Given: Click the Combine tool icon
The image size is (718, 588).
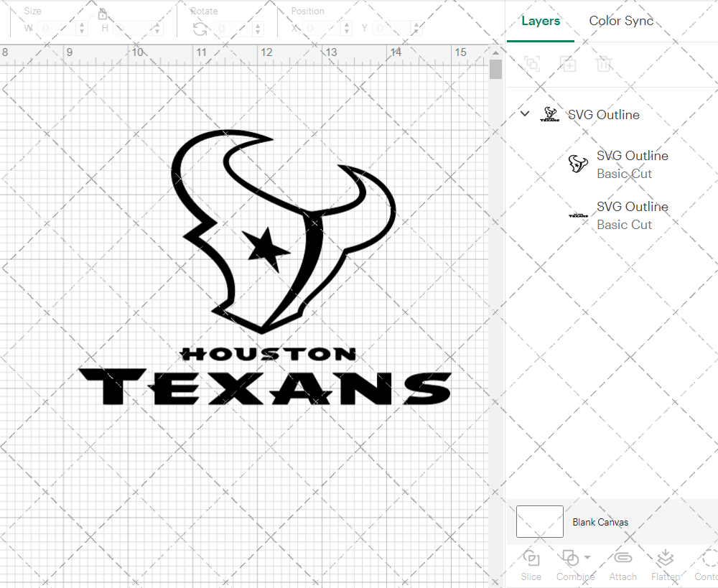Looking at the screenshot, I should pyautogui.click(x=571, y=559).
